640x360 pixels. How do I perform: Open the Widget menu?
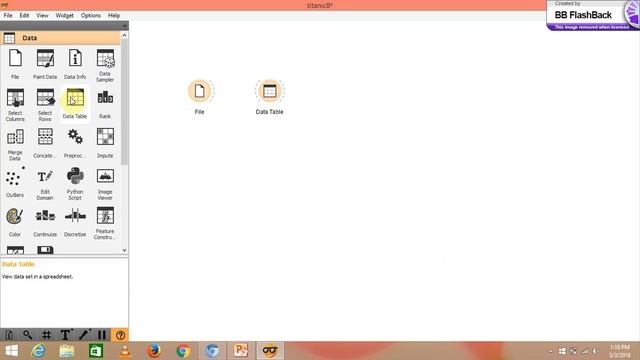[64, 16]
